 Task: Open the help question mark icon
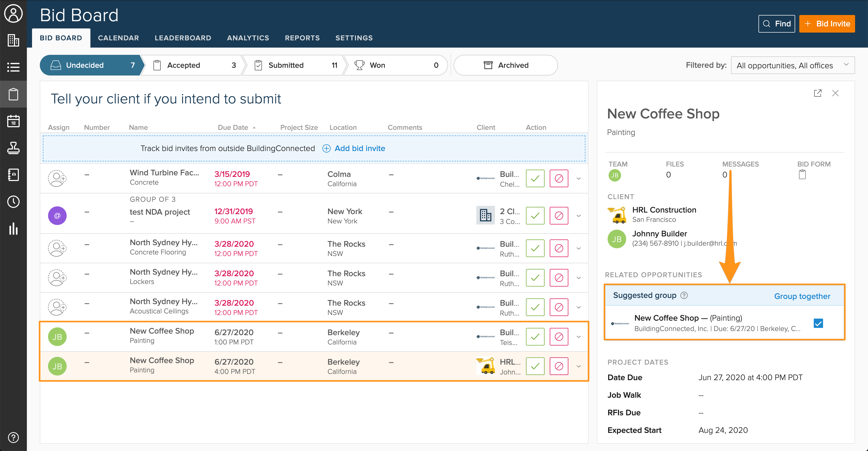[x=13, y=437]
